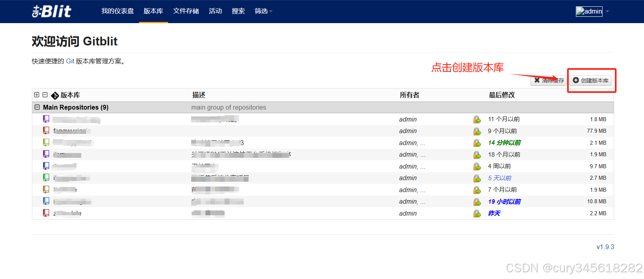The height and width of the screenshot is (279, 644).
Task: Click the Gitblit logo in the header
Action: 51,11
